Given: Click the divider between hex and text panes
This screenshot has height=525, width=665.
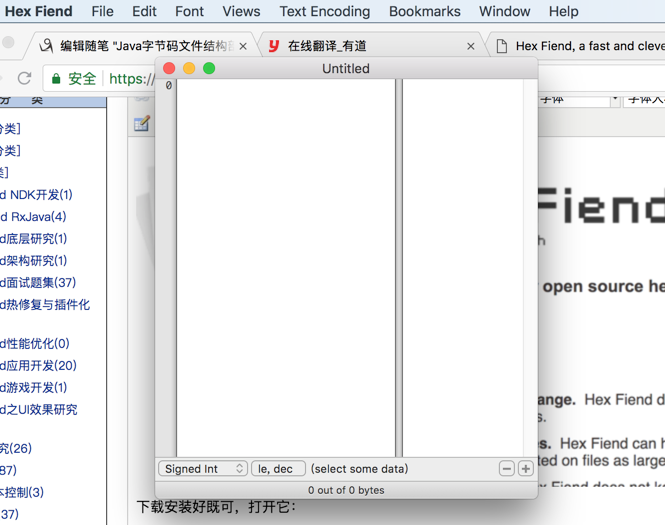Looking at the screenshot, I should click(399, 267).
